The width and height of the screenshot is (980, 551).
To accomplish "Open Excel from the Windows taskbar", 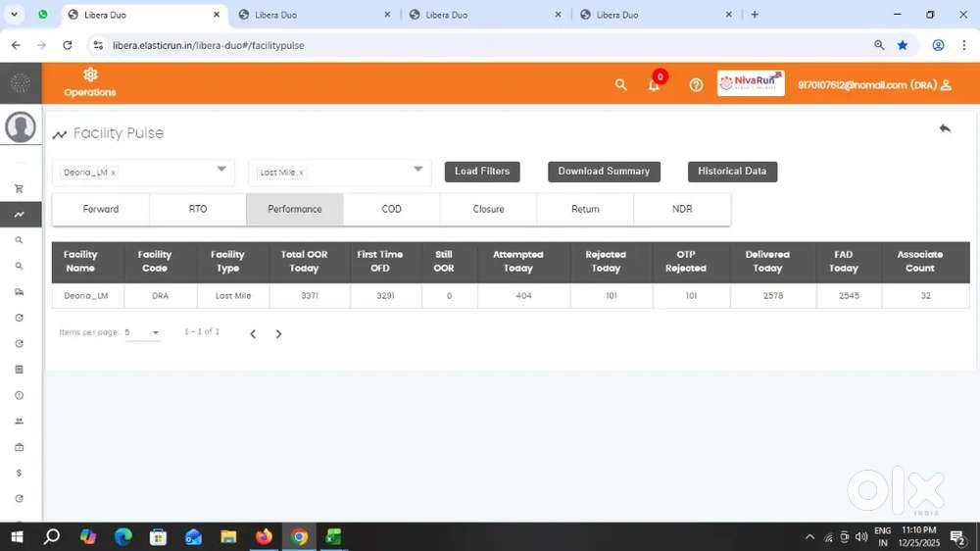I will [x=333, y=537].
